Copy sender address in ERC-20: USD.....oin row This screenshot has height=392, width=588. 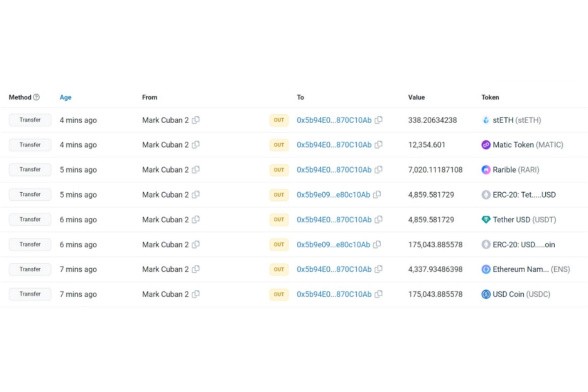[196, 245]
